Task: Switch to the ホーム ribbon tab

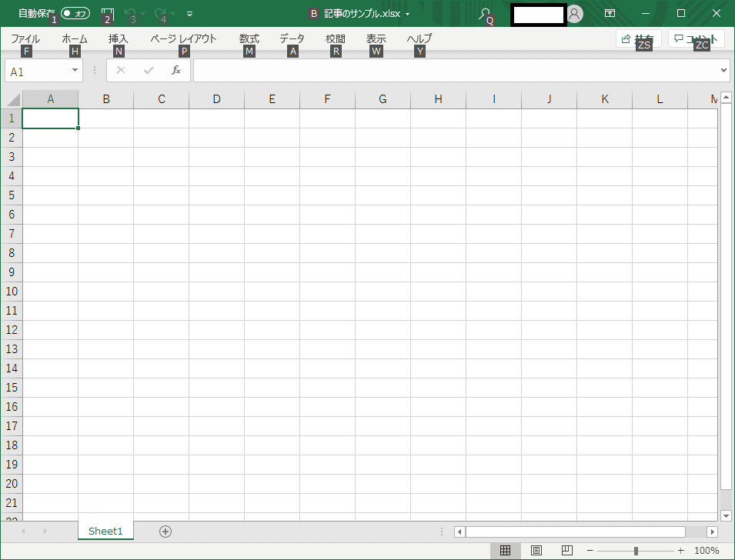Action: coord(75,39)
